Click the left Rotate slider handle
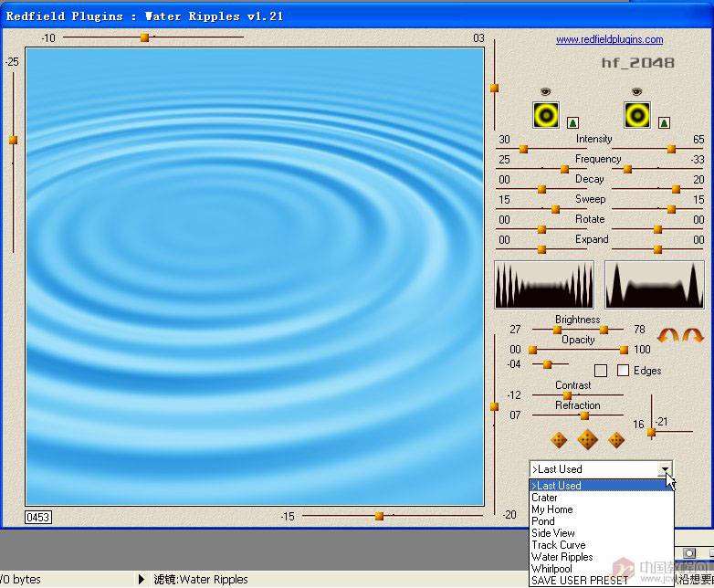Viewport: 714px width, 588px height. (x=541, y=229)
